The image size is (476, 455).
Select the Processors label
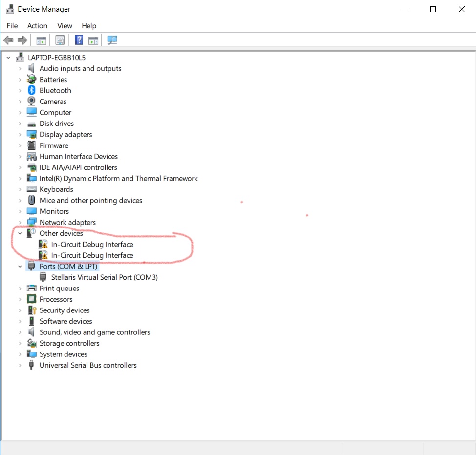point(56,299)
